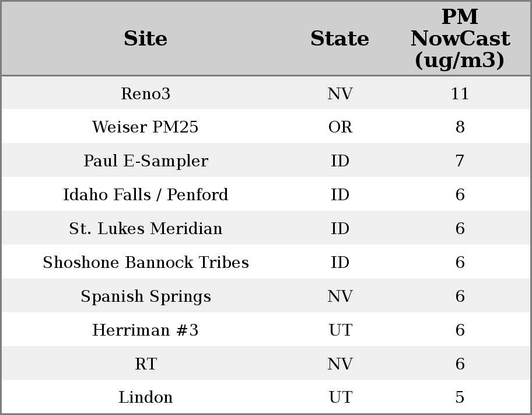Select the Reno3 site cell

tap(145, 93)
